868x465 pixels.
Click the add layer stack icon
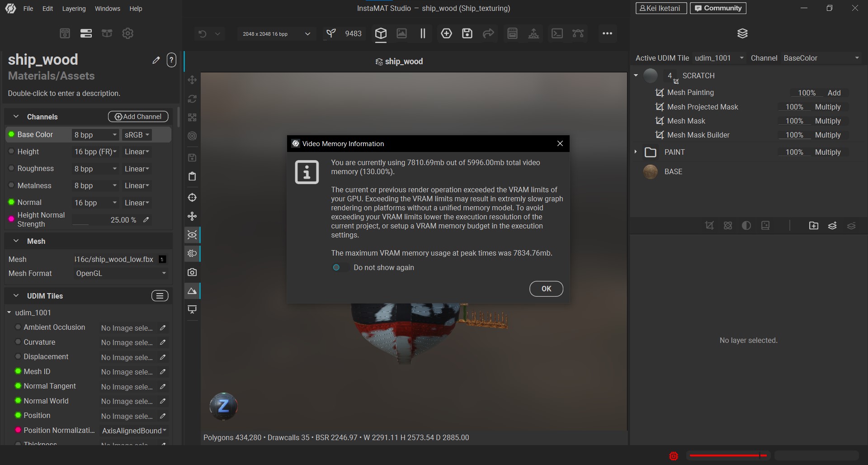[832, 226]
